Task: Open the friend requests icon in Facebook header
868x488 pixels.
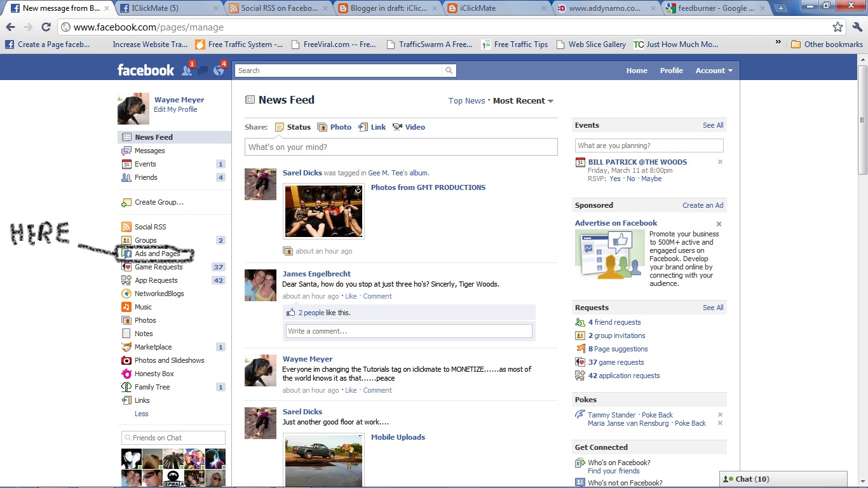Action: click(x=187, y=70)
